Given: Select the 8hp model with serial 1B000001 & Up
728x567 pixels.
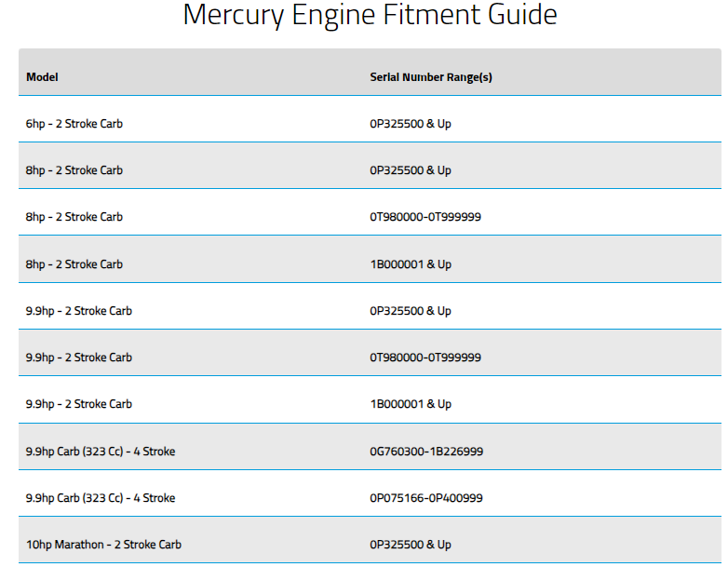Looking at the screenshot, I should pyautogui.click(x=74, y=264).
